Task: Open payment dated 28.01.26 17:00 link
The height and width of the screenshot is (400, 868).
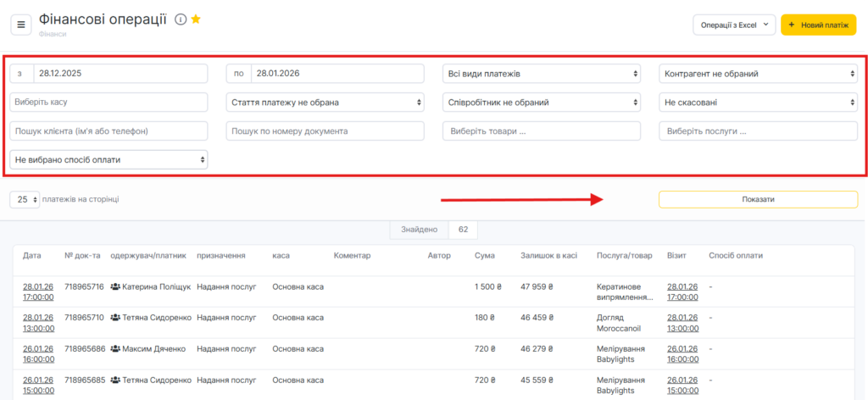Action: click(38, 292)
